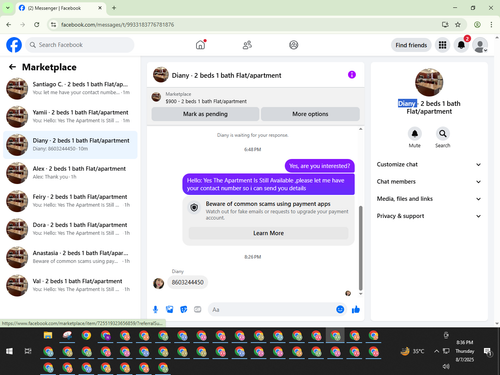The width and height of the screenshot is (500, 375).
Task: Open the Groups icon in top navigation
Action: pos(294,45)
